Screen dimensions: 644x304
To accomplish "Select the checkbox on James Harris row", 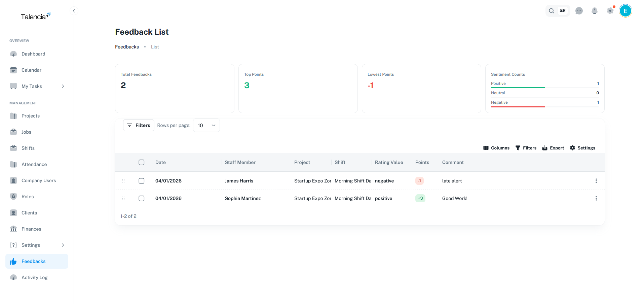I will pyautogui.click(x=141, y=181).
